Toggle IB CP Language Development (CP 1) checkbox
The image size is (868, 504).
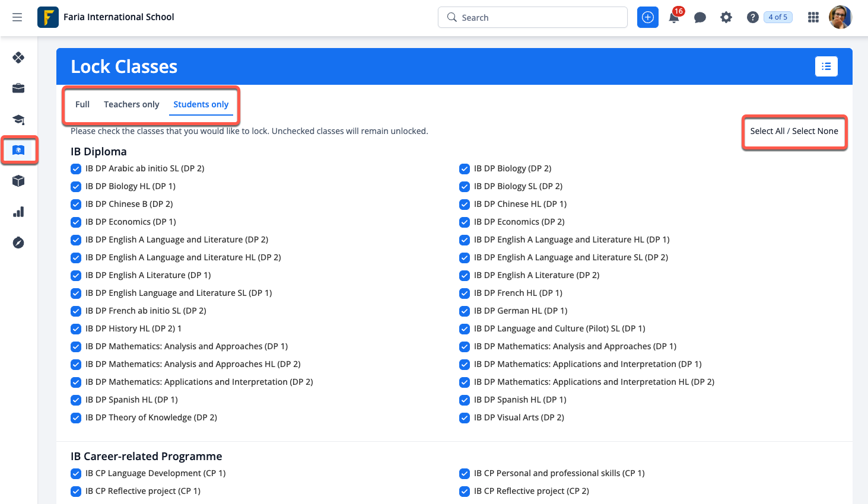76,474
